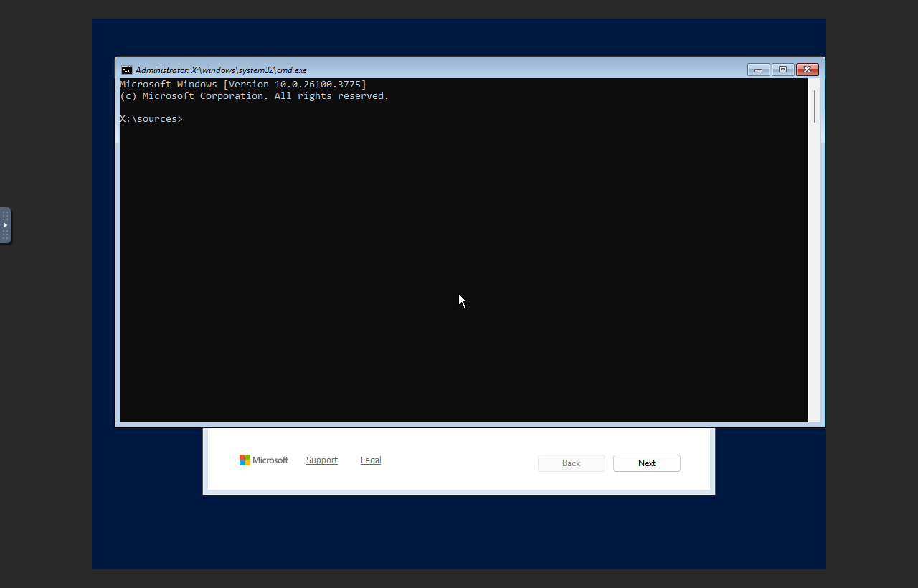Click the Next button in setup window
Image resolution: width=918 pixels, height=588 pixels.
(x=647, y=463)
